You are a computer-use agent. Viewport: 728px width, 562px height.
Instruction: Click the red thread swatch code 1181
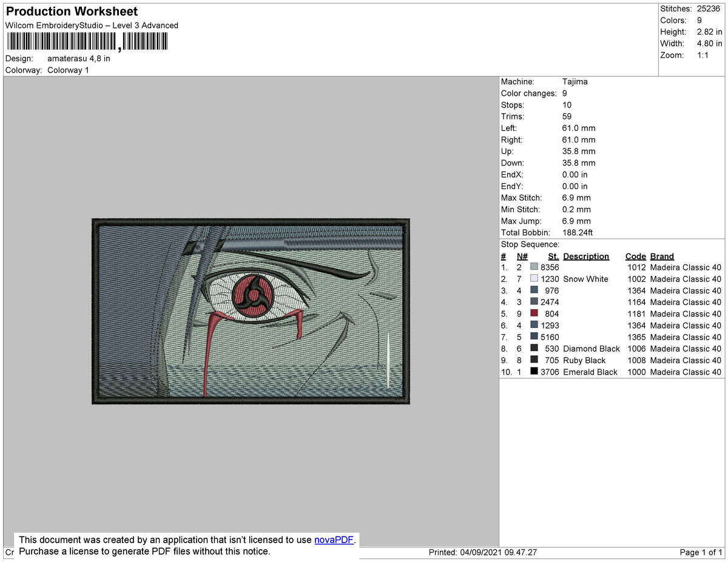click(534, 313)
